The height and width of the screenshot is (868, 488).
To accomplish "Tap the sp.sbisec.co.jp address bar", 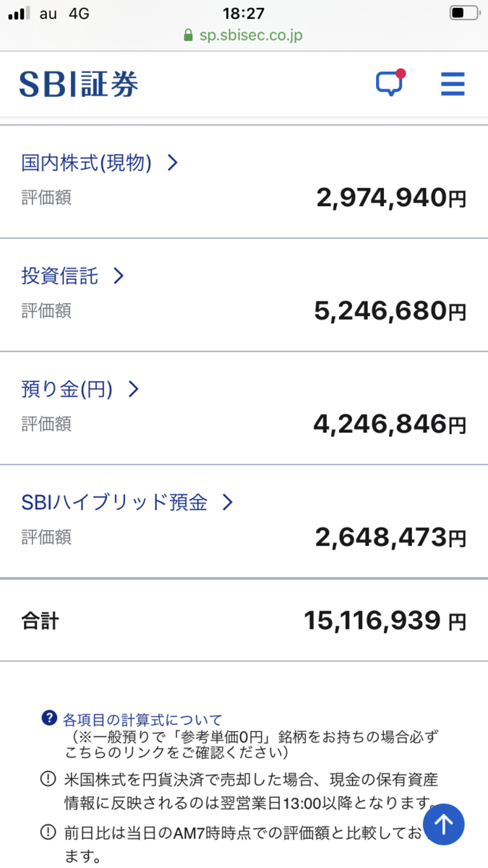I will [251, 35].
